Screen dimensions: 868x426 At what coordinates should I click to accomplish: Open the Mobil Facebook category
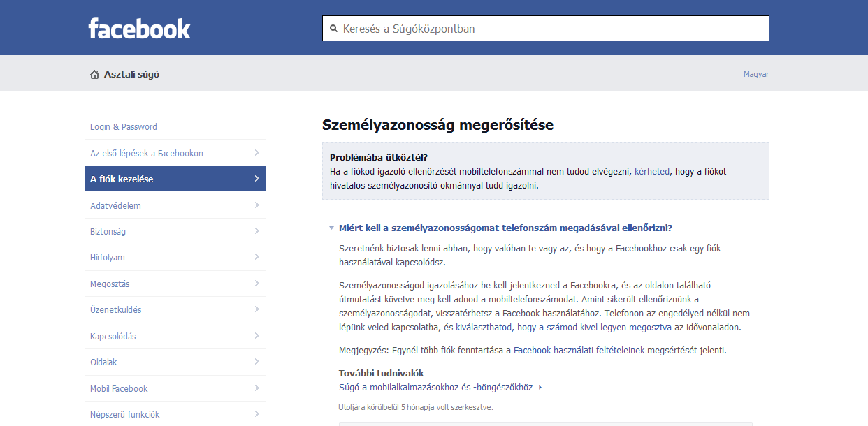(x=119, y=389)
